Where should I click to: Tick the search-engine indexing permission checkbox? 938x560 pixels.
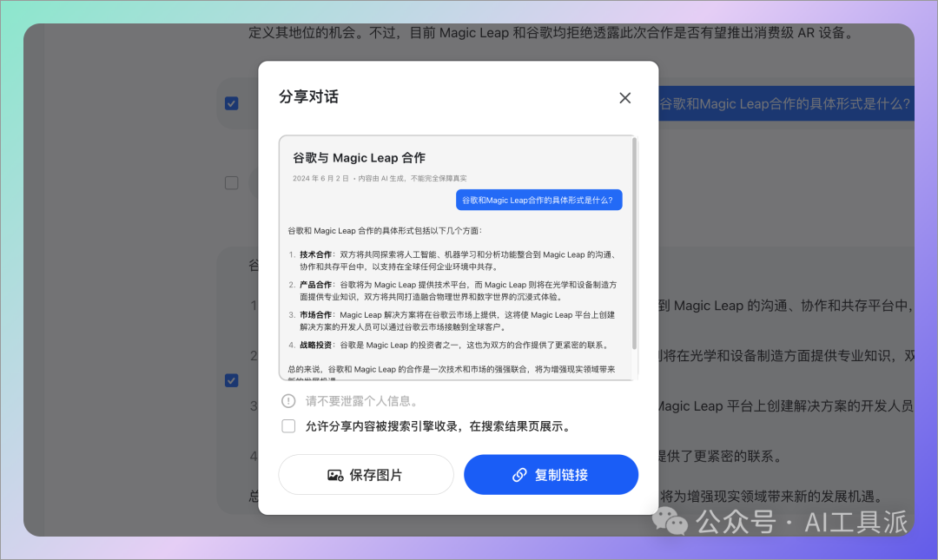[x=288, y=426]
